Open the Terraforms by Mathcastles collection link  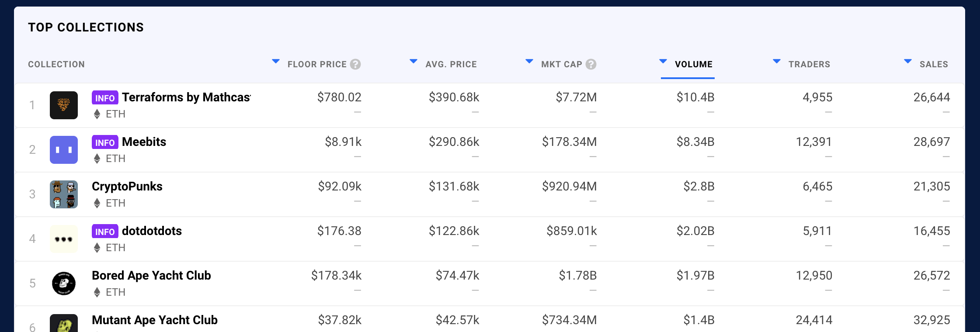point(186,97)
